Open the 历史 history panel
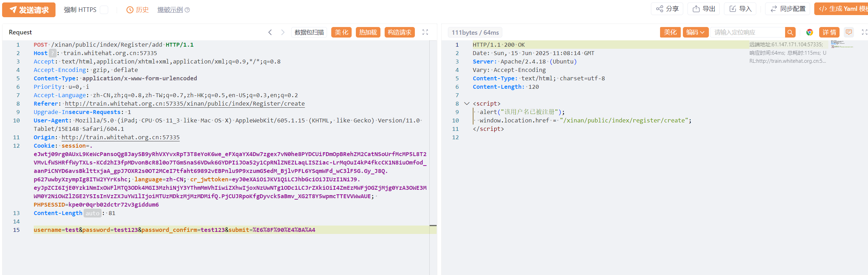868x275 pixels. tap(137, 10)
